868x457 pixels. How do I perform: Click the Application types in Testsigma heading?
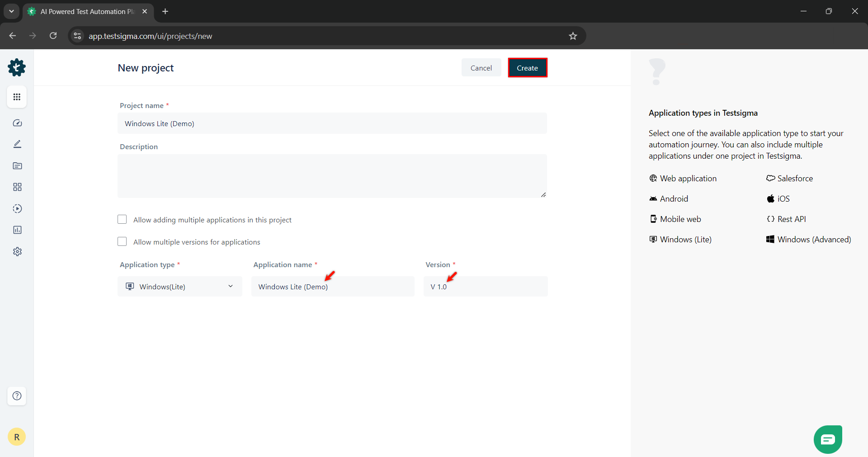coord(703,113)
